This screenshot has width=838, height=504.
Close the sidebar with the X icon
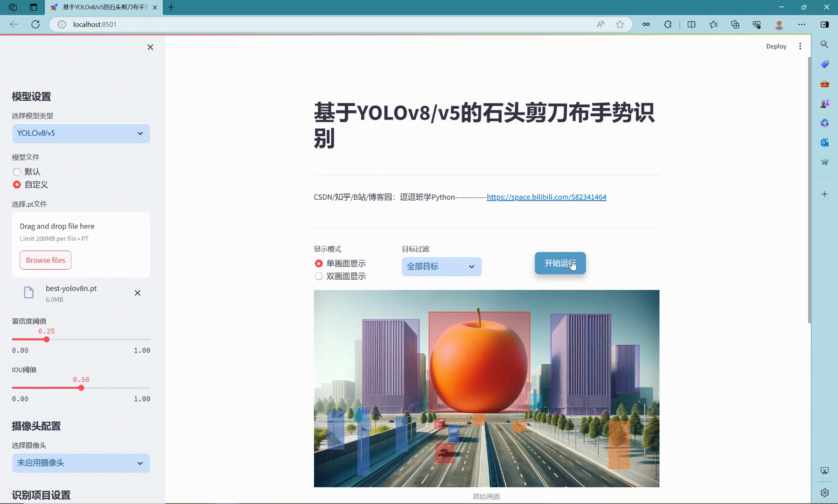pyautogui.click(x=150, y=47)
